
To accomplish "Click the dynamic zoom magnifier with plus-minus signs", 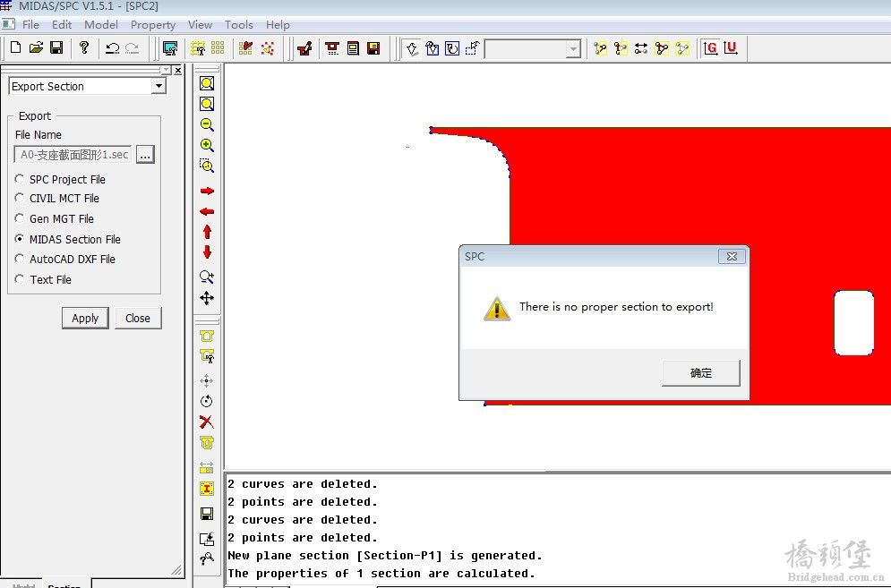I will click(207, 277).
